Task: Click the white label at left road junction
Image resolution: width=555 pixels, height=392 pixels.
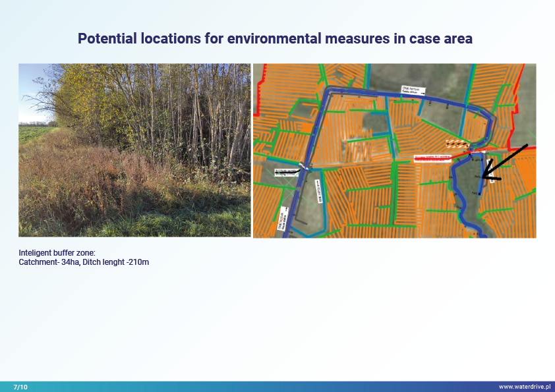Action: [287, 172]
